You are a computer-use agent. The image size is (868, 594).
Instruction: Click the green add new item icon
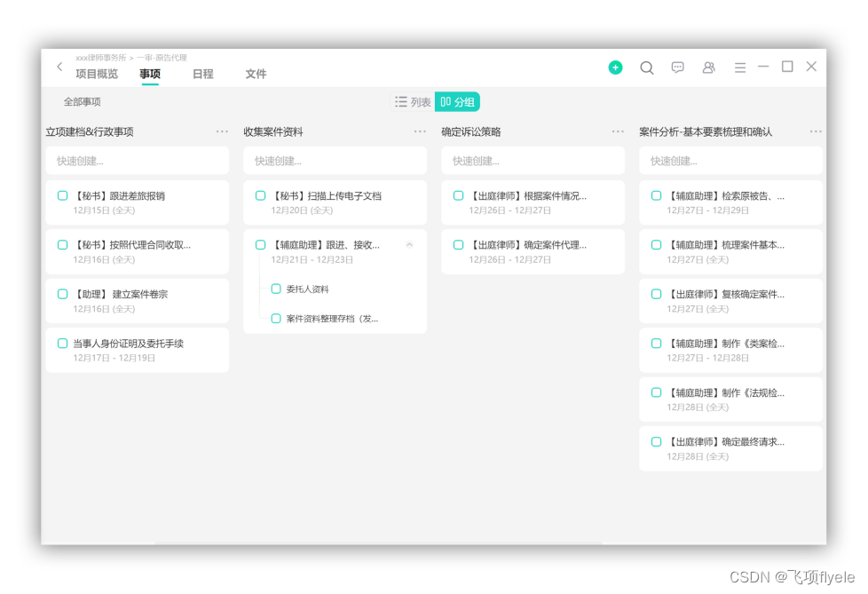[x=615, y=67]
